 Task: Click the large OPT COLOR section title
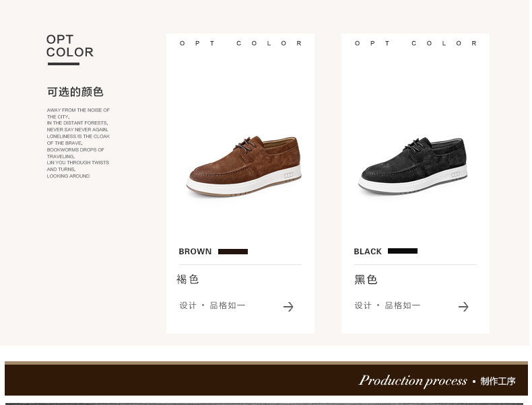click(x=70, y=46)
